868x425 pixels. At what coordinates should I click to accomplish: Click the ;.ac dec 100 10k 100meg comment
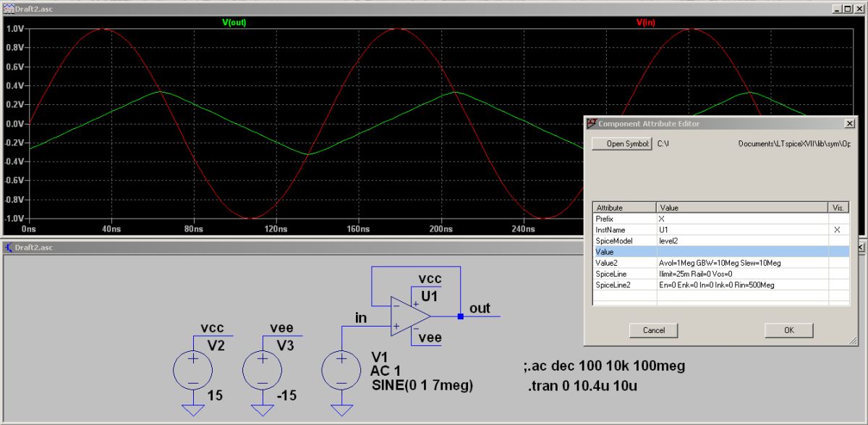[x=604, y=366]
